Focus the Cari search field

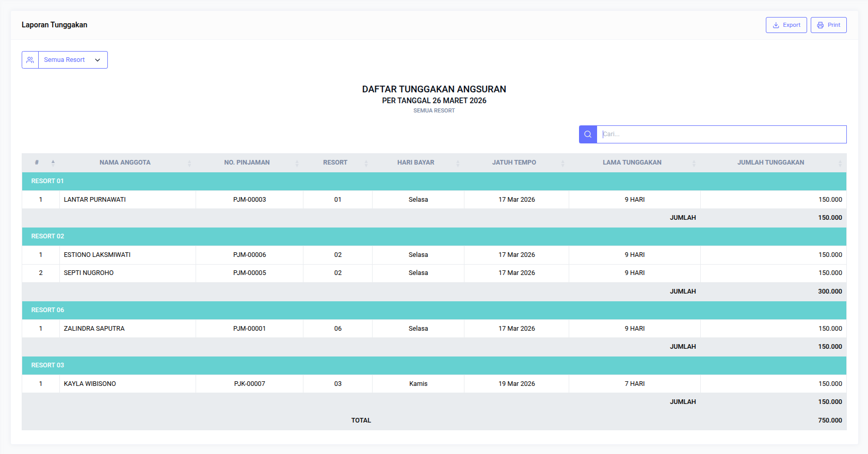[721, 134]
